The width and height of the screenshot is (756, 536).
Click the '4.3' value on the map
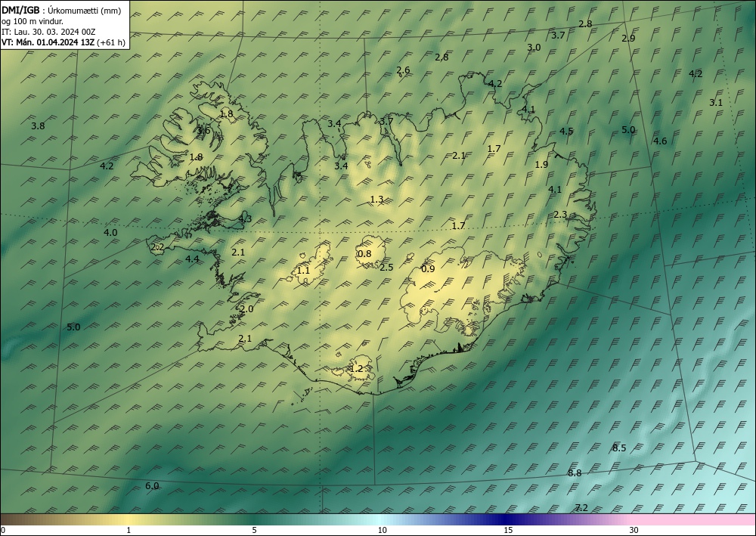click(x=245, y=218)
